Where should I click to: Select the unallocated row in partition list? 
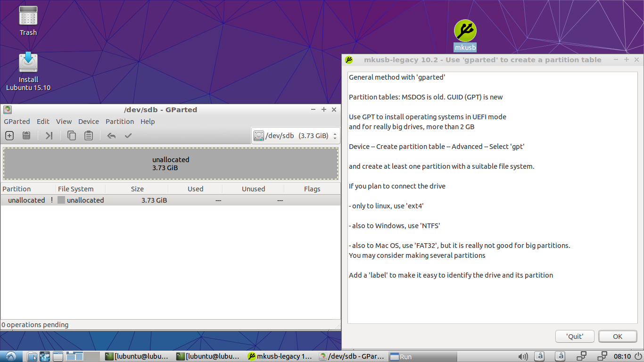coord(170,200)
